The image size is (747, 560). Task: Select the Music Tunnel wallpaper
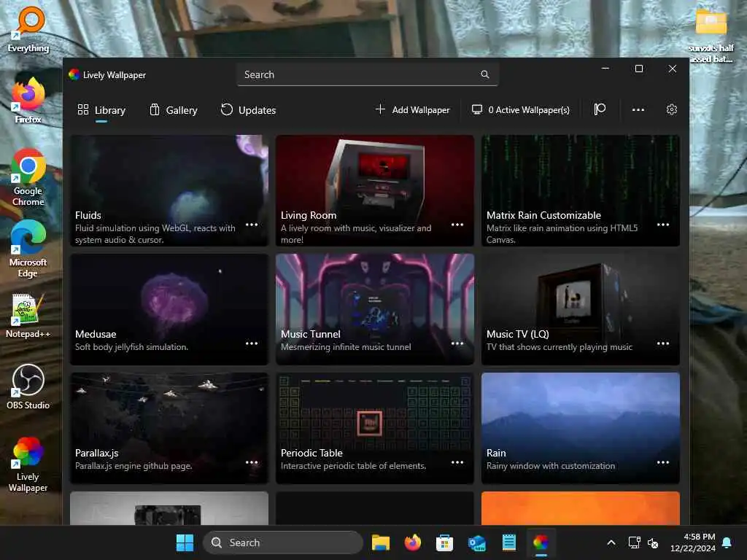coord(375,309)
